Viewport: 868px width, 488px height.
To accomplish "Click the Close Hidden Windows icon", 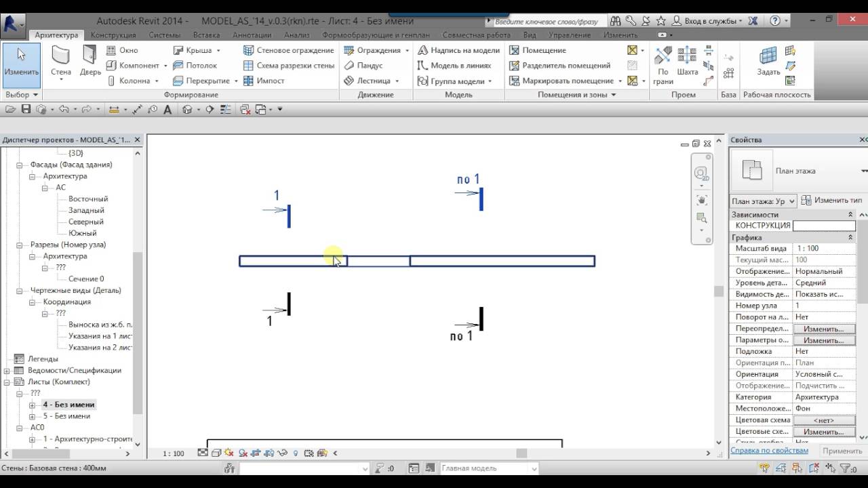I will point(245,109).
